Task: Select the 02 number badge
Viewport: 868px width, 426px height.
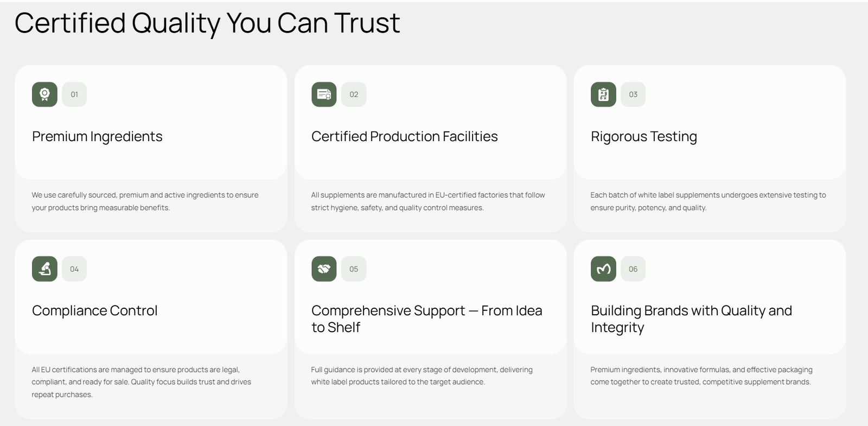Action: coord(354,94)
